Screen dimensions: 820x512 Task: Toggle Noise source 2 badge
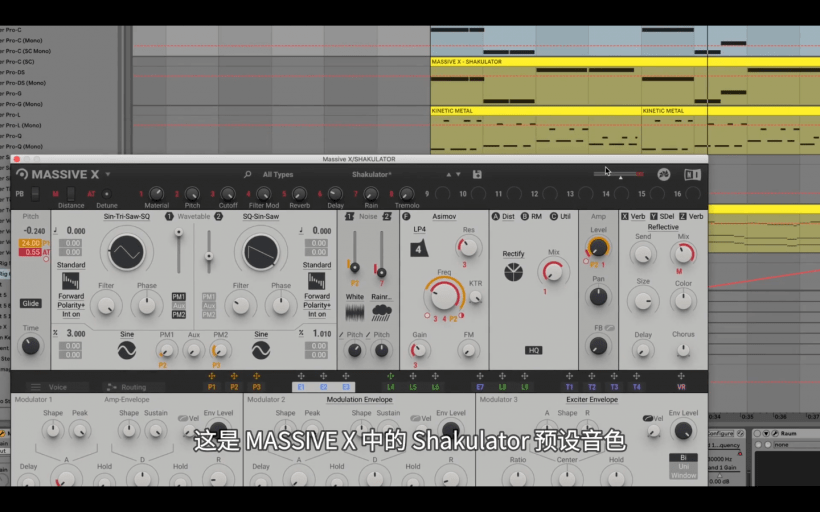pyautogui.click(x=387, y=217)
